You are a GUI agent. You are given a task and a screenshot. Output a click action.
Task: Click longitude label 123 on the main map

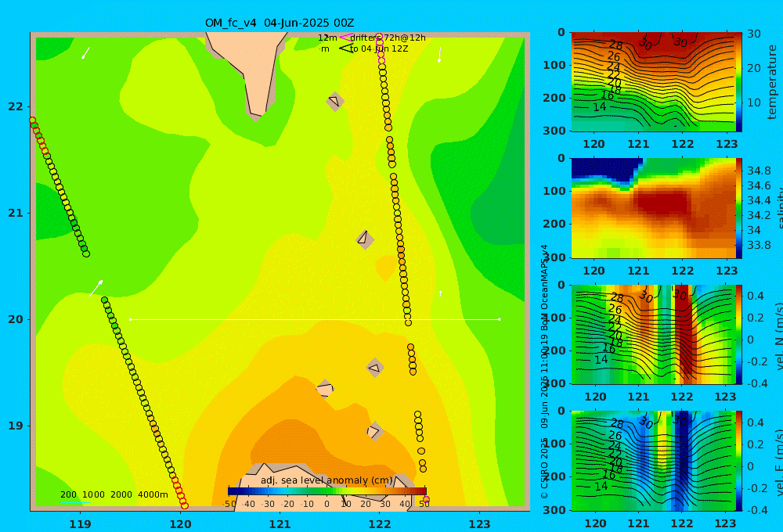[x=479, y=524]
